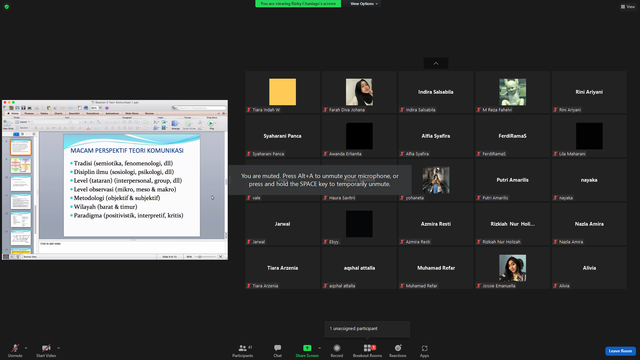Click the Tiara Arzenia participant tile
Viewport: 640px width, 360px height.
pos(282,268)
